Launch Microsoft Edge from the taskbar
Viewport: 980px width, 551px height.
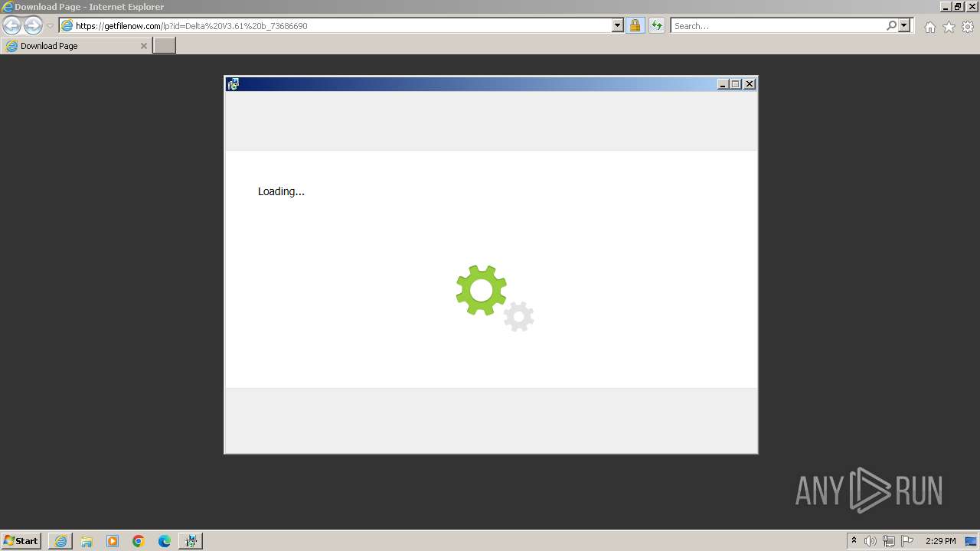[165, 541]
